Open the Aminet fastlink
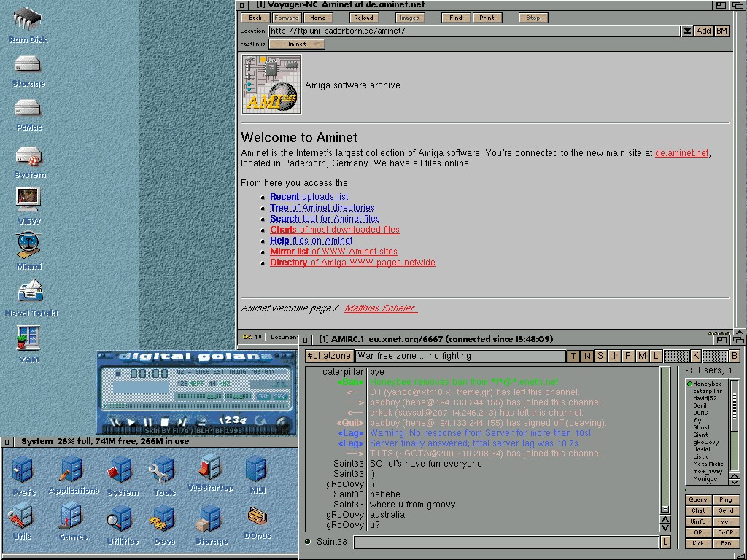Image resolution: width=747 pixels, height=560 pixels. point(296,44)
